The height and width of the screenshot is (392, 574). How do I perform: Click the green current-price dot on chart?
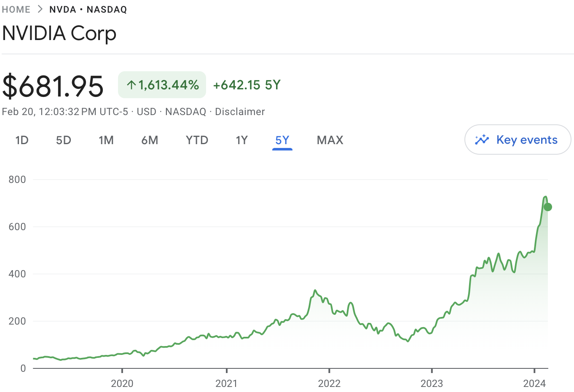547,207
